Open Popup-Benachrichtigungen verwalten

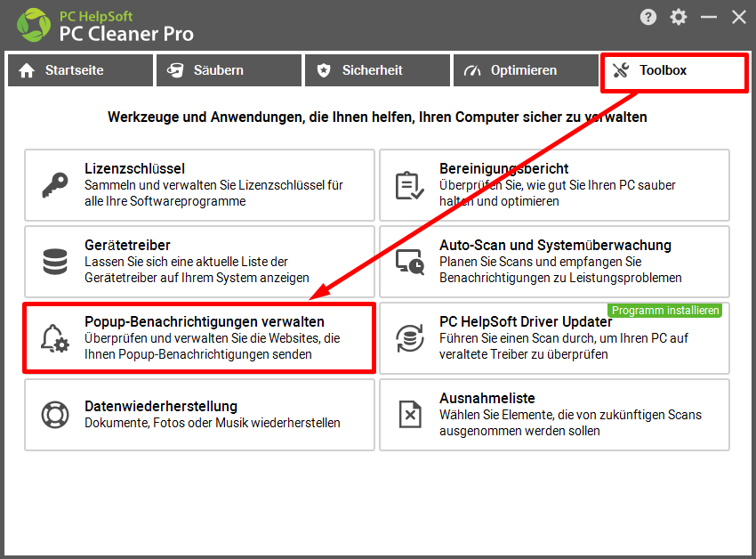[199, 338]
